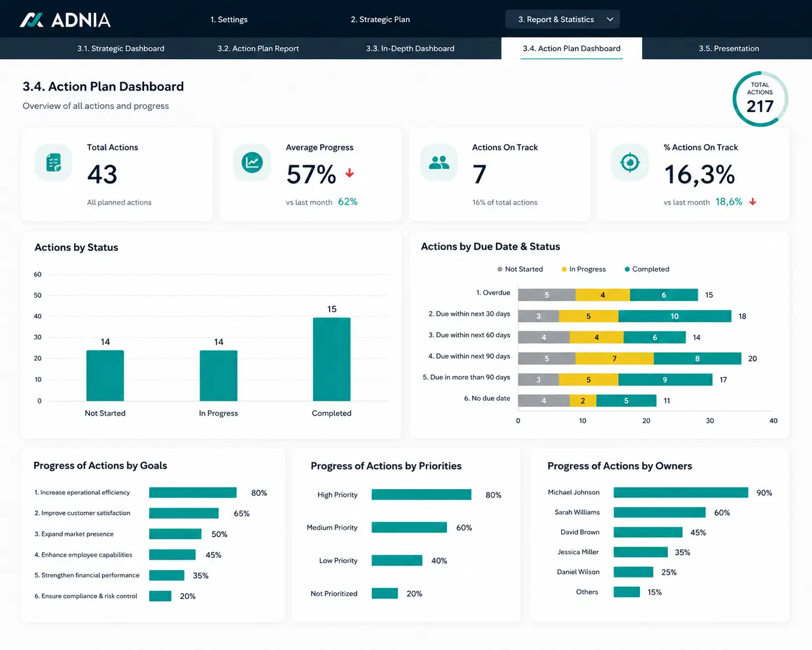Click the Total Actions 217 ring indicator
Viewport: 812px width, 650px height.
(x=760, y=99)
